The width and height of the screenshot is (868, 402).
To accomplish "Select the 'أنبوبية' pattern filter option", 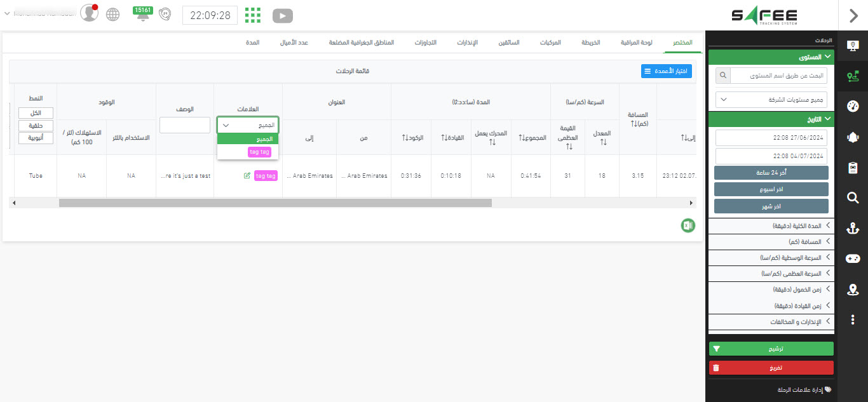I will point(36,138).
